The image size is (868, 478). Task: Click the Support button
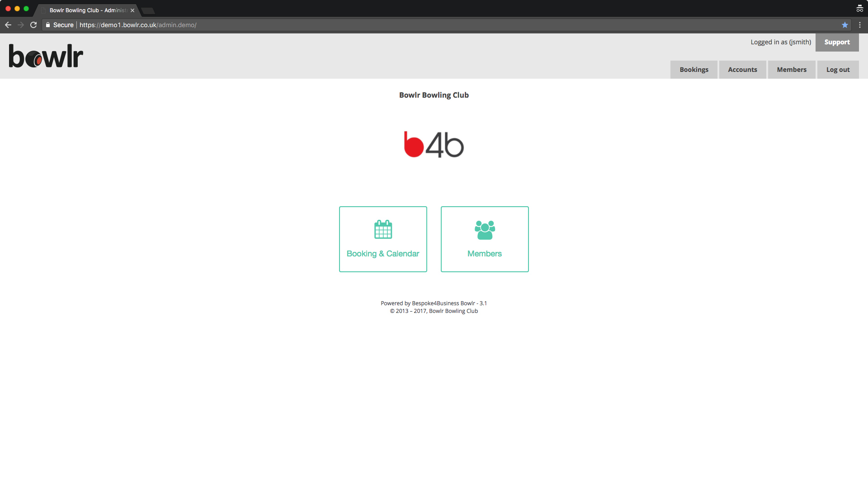837,42
